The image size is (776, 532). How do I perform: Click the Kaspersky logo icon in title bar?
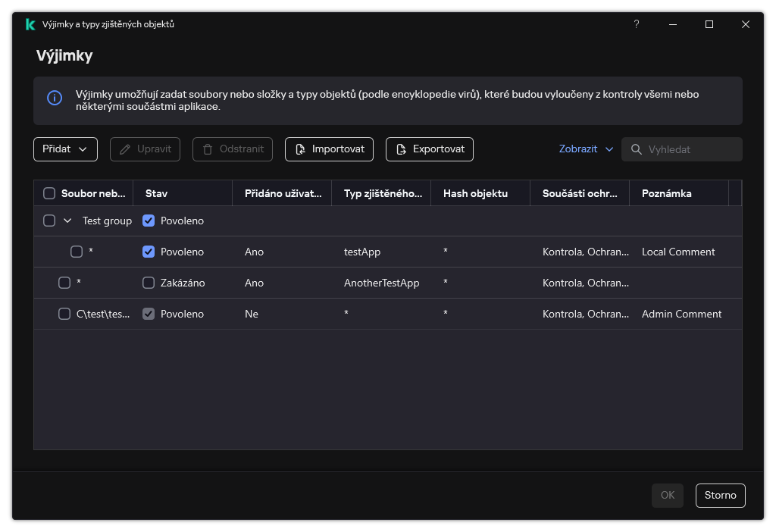pos(30,24)
